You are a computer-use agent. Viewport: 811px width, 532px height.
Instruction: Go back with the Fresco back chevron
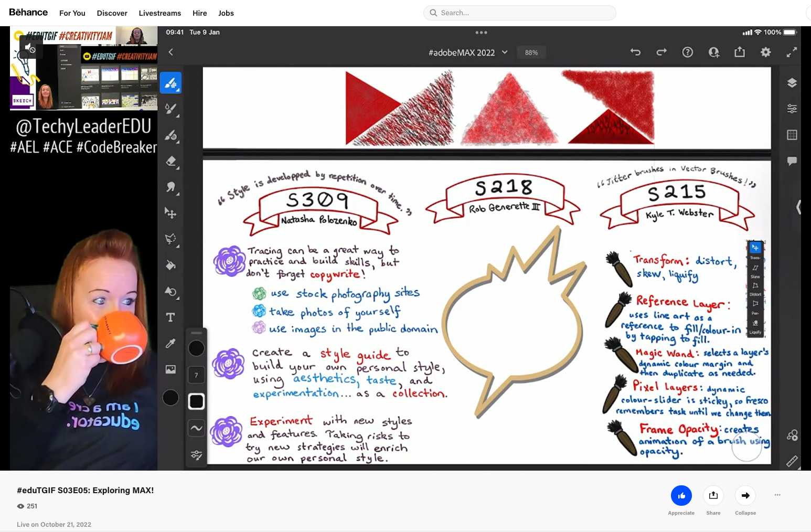[x=171, y=52]
